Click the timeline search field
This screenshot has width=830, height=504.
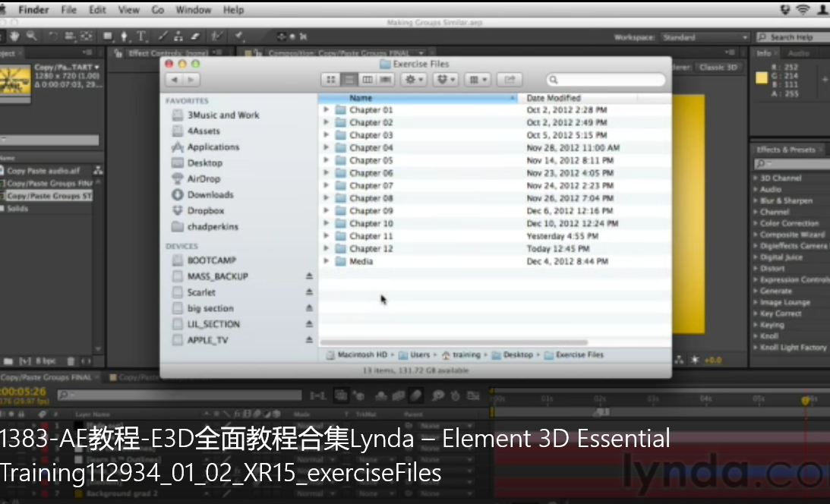[180, 395]
